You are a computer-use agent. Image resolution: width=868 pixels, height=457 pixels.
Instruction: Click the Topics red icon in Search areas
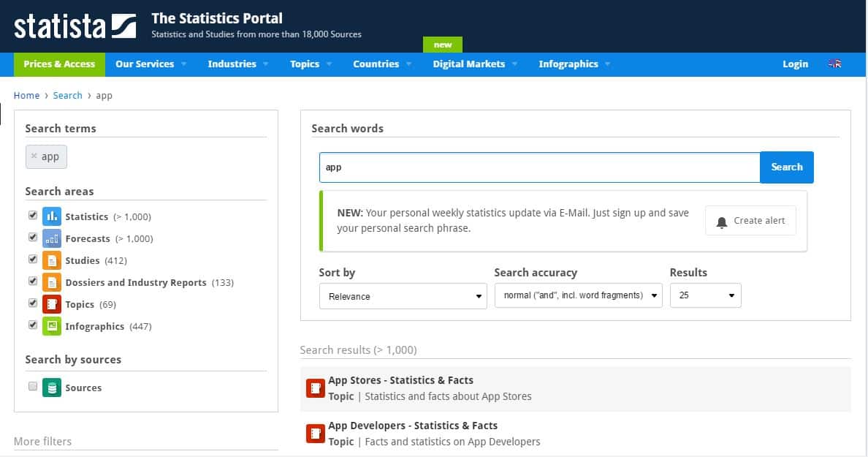(x=52, y=304)
